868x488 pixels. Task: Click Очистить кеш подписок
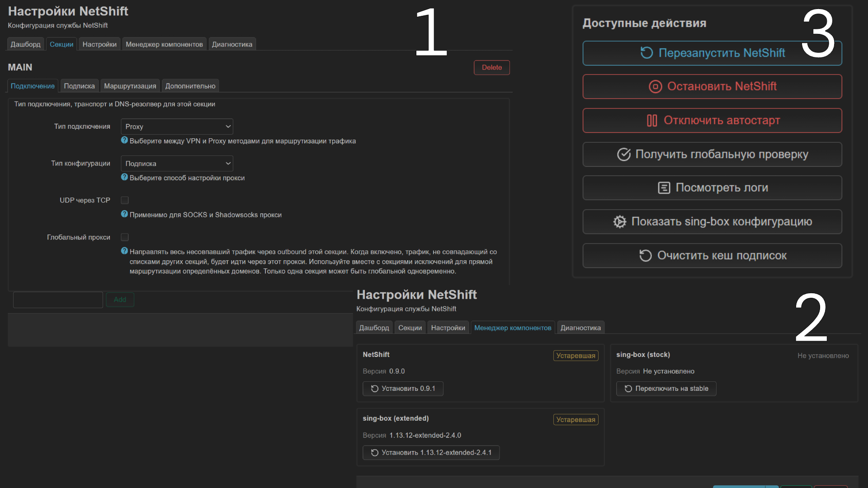click(712, 256)
